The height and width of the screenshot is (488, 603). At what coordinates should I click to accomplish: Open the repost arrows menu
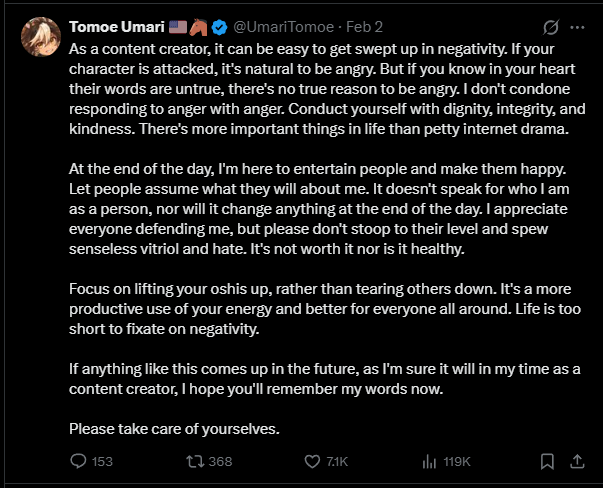(x=196, y=461)
